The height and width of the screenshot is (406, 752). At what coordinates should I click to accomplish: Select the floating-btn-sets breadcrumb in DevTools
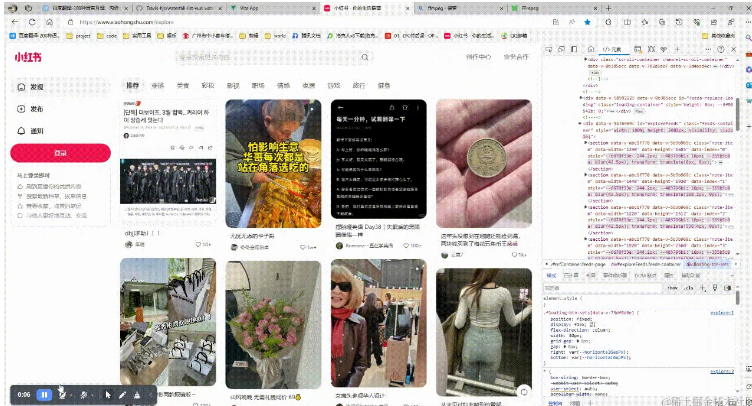point(707,264)
